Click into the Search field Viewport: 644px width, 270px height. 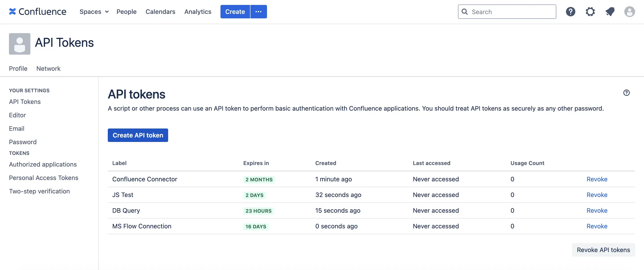click(x=507, y=11)
